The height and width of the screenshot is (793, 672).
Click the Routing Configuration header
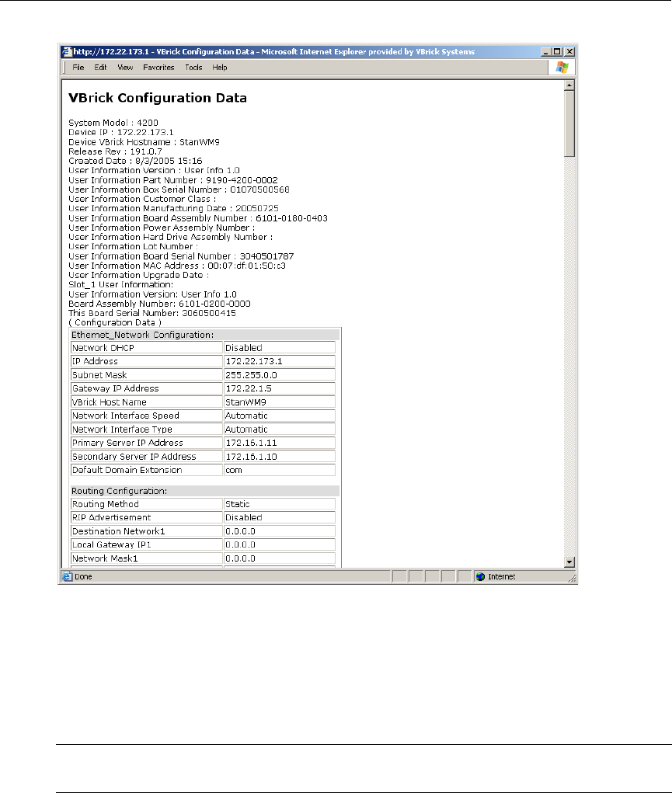[x=204, y=491]
